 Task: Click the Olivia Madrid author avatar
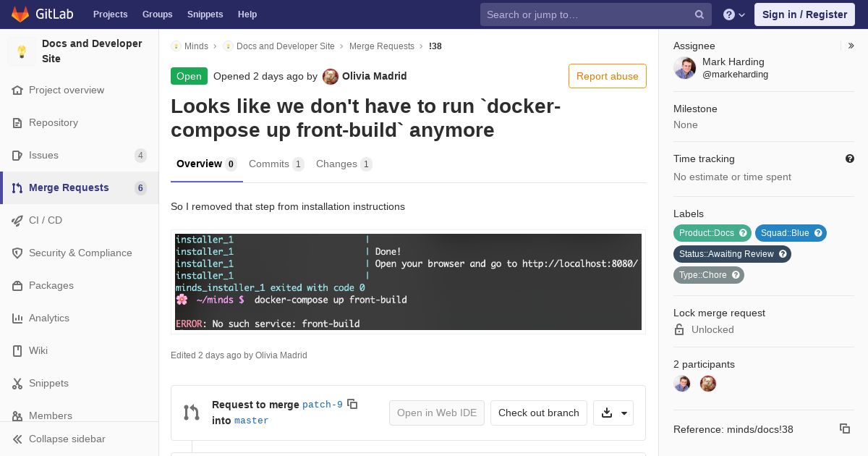pyautogui.click(x=331, y=77)
